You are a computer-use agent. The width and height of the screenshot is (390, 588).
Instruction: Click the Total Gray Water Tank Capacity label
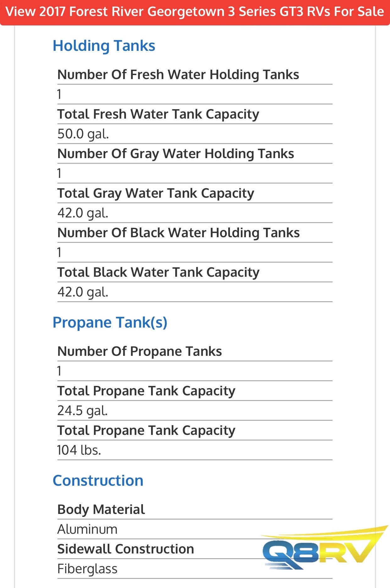[x=156, y=193]
